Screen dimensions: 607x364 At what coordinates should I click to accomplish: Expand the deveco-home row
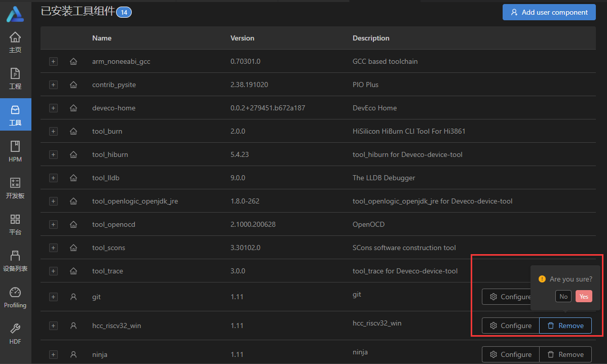[53, 108]
